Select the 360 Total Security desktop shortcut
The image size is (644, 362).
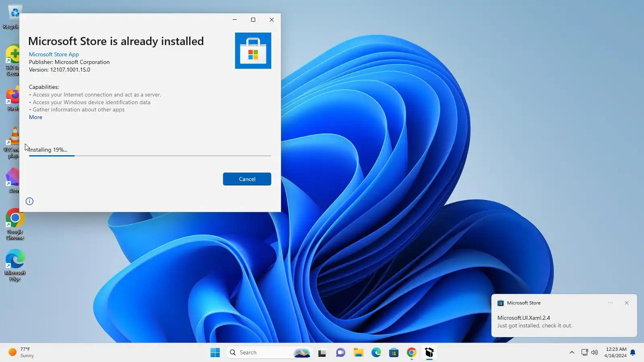click(x=12, y=60)
